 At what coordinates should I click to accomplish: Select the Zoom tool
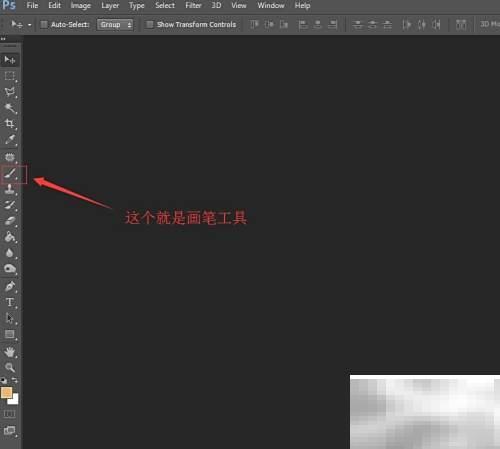[10, 367]
